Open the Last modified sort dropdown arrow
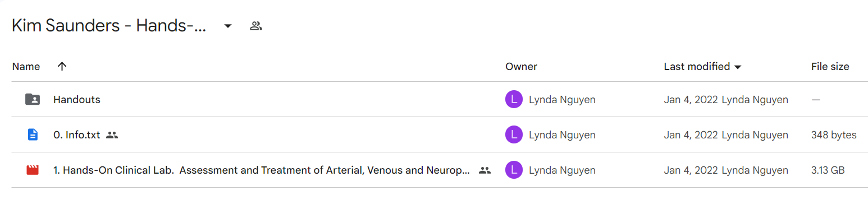The height and width of the screenshot is (209, 868). tap(738, 67)
